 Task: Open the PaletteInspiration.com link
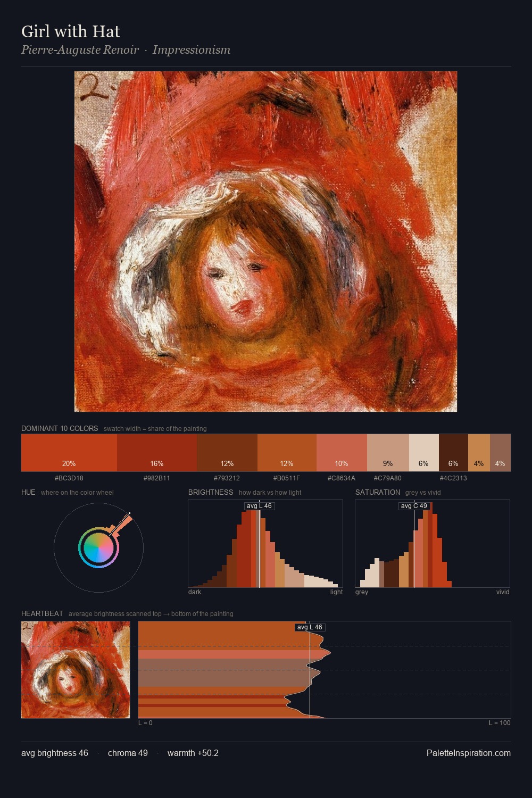(469, 753)
